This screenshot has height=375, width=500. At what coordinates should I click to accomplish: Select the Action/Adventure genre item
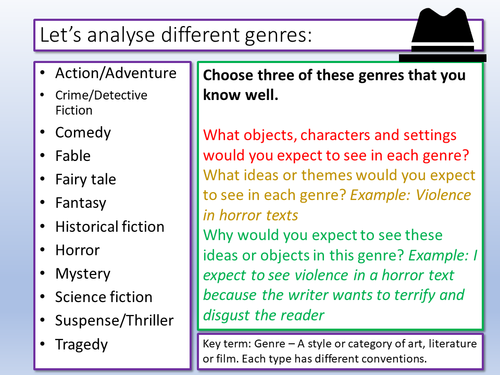click(x=116, y=73)
